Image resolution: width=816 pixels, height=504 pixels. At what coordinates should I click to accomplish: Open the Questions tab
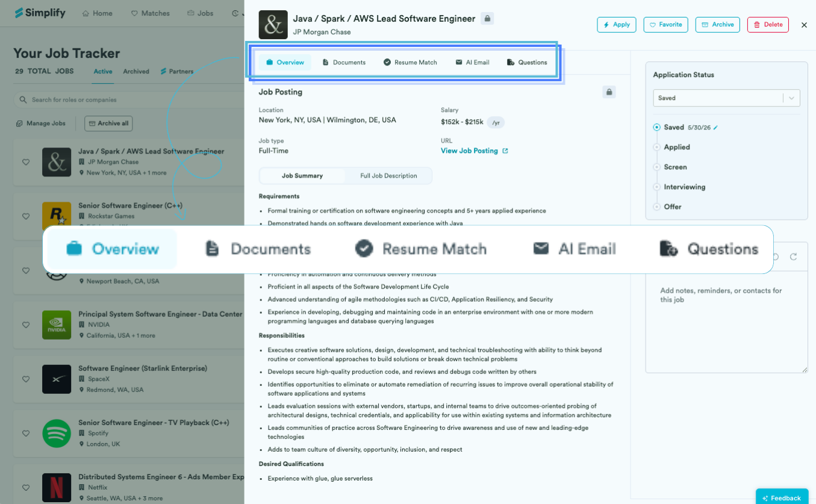pyautogui.click(x=527, y=63)
